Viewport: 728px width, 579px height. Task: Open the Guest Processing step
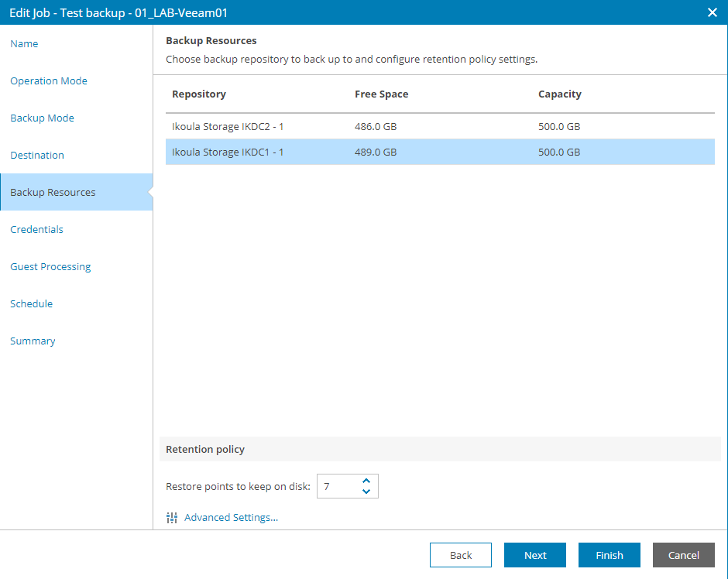point(50,266)
